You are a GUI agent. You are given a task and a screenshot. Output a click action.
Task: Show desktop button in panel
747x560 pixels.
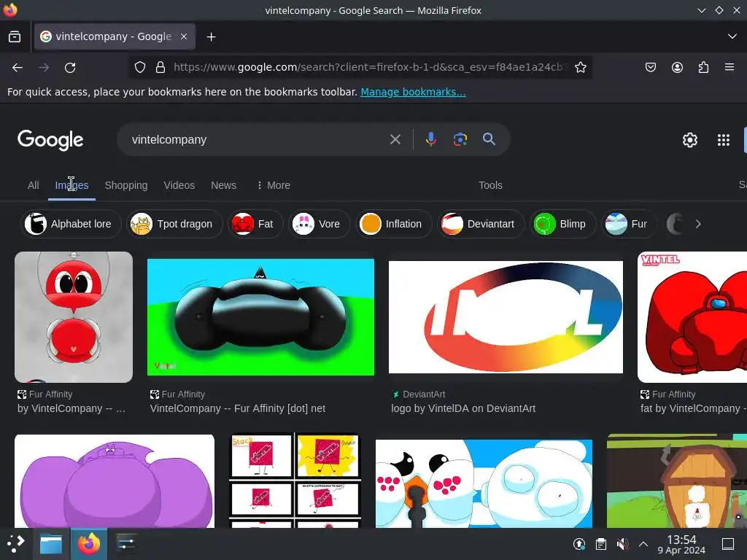(x=728, y=544)
